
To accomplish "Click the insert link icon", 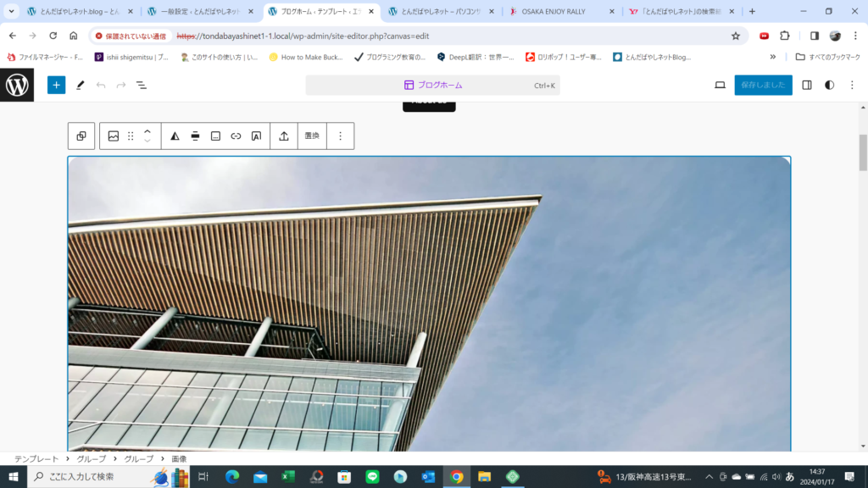I will click(236, 136).
